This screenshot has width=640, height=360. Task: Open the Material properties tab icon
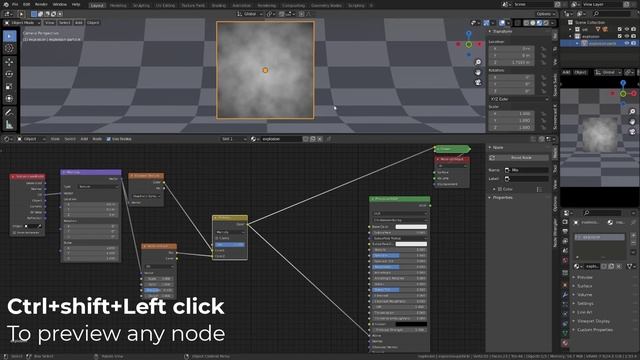pyautogui.click(x=565, y=343)
